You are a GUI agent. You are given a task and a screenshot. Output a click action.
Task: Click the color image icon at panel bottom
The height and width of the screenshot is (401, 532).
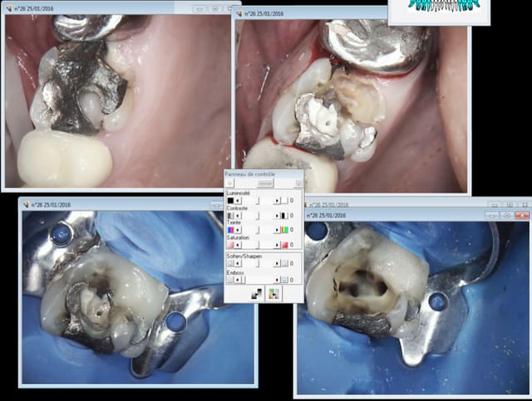click(x=274, y=293)
